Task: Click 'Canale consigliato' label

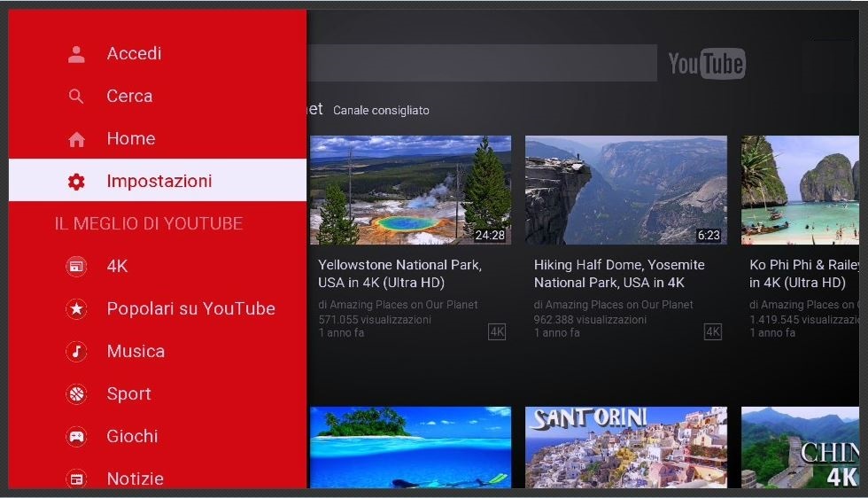Action: click(381, 110)
